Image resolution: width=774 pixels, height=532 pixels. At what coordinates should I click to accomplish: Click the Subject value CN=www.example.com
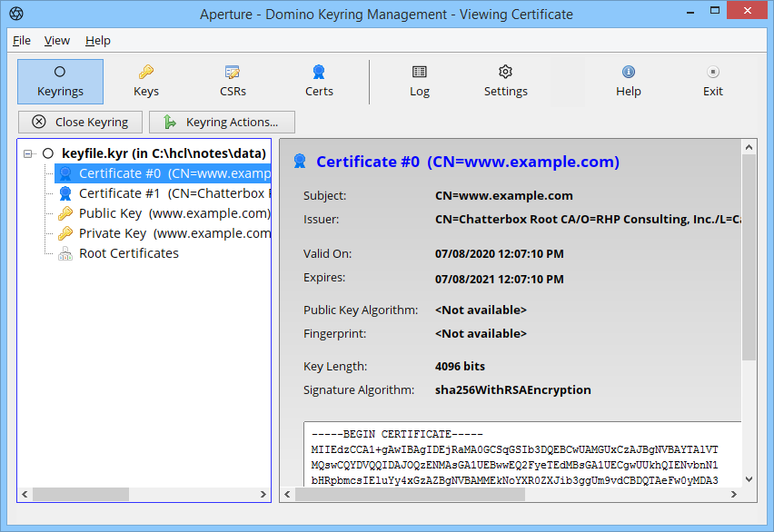tap(504, 196)
